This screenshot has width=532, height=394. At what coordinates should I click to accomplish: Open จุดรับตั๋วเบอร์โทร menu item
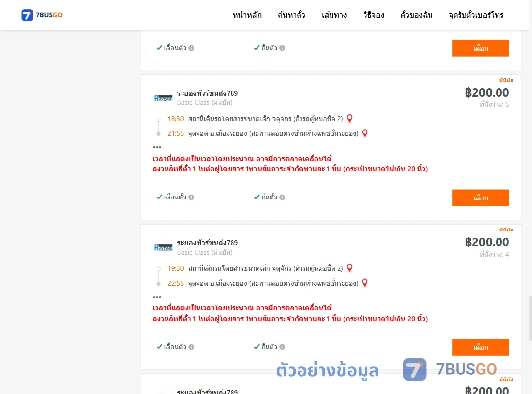tap(476, 15)
